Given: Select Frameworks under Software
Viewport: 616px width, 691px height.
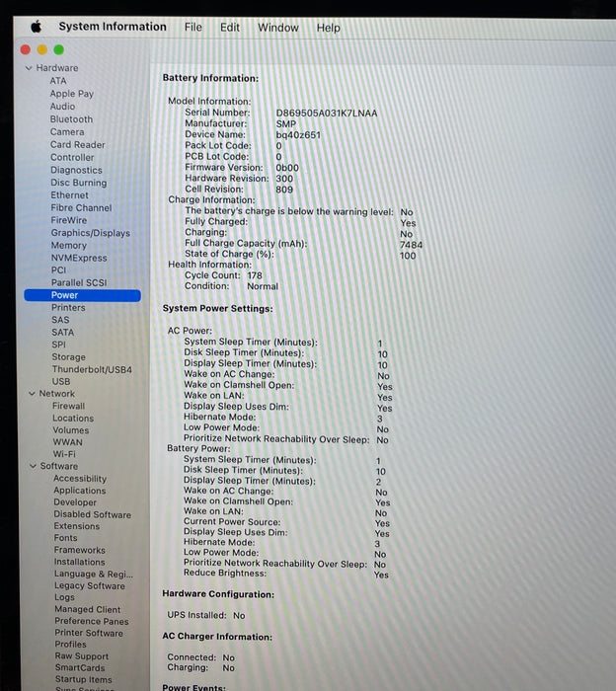Looking at the screenshot, I should (x=80, y=550).
